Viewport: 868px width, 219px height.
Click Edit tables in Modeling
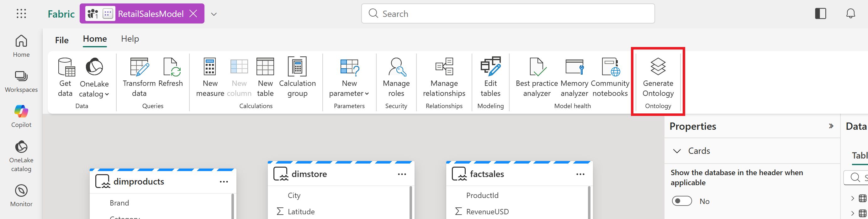(490, 77)
